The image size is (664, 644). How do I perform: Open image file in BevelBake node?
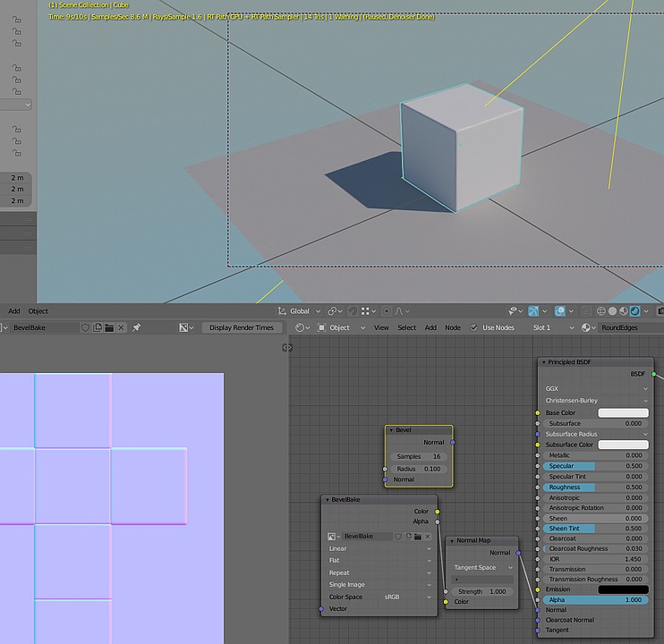416,536
